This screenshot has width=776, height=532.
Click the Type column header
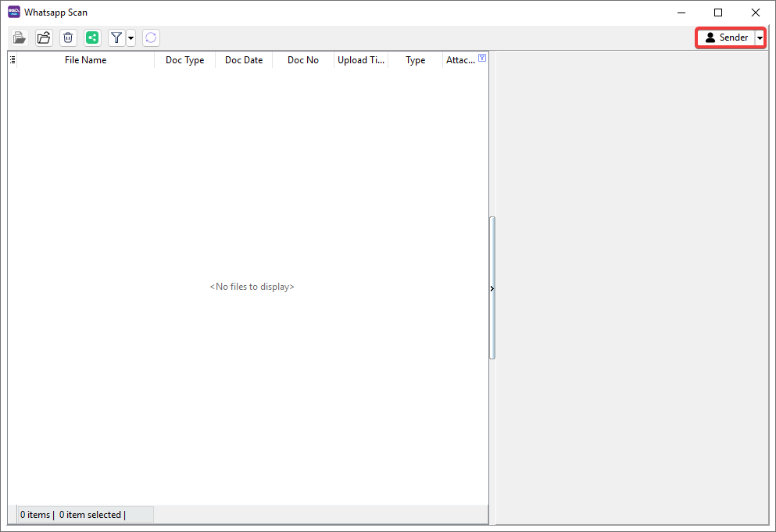click(415, 60)
